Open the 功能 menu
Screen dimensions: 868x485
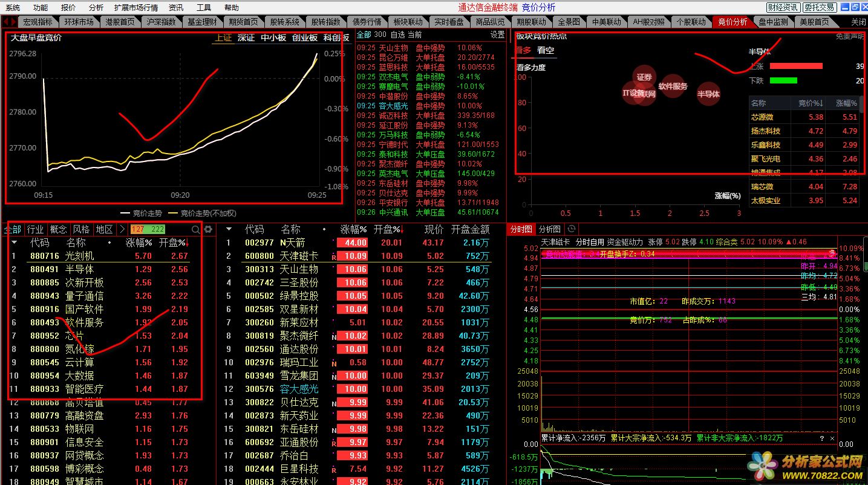(x=41, y=8)
